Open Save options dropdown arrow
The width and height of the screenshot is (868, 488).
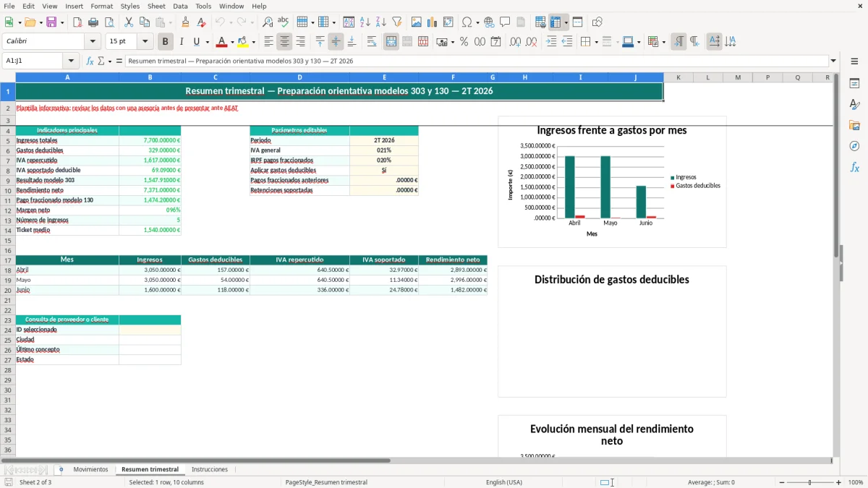tap(62, 22)
